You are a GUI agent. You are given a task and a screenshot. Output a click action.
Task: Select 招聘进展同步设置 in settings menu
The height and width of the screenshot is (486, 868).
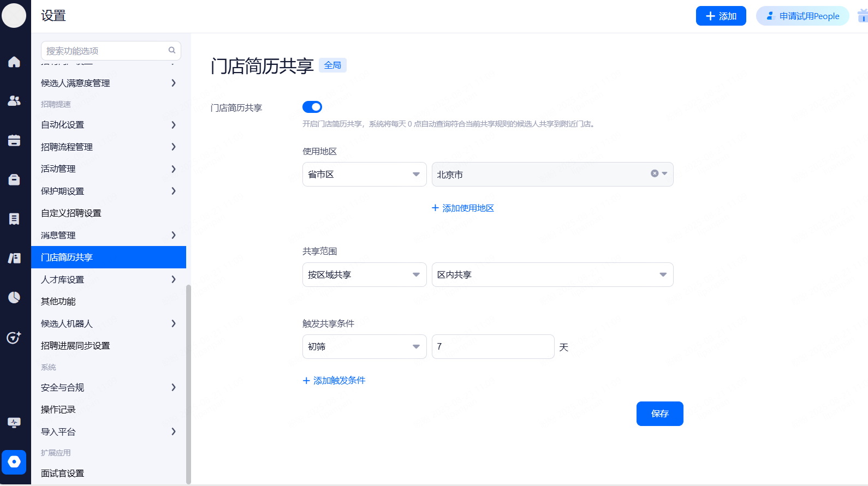(75, 346)
